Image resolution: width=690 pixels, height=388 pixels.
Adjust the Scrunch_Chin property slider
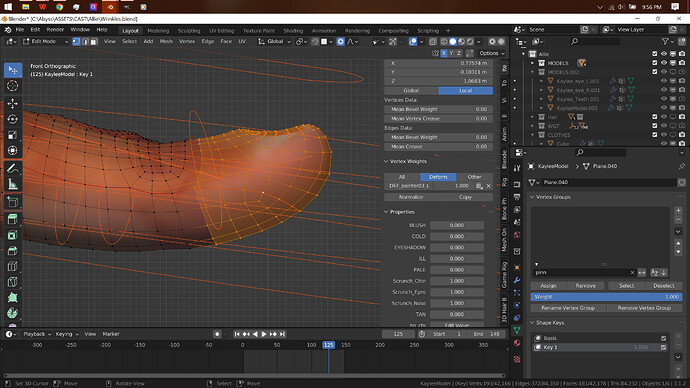pos(457,281)
